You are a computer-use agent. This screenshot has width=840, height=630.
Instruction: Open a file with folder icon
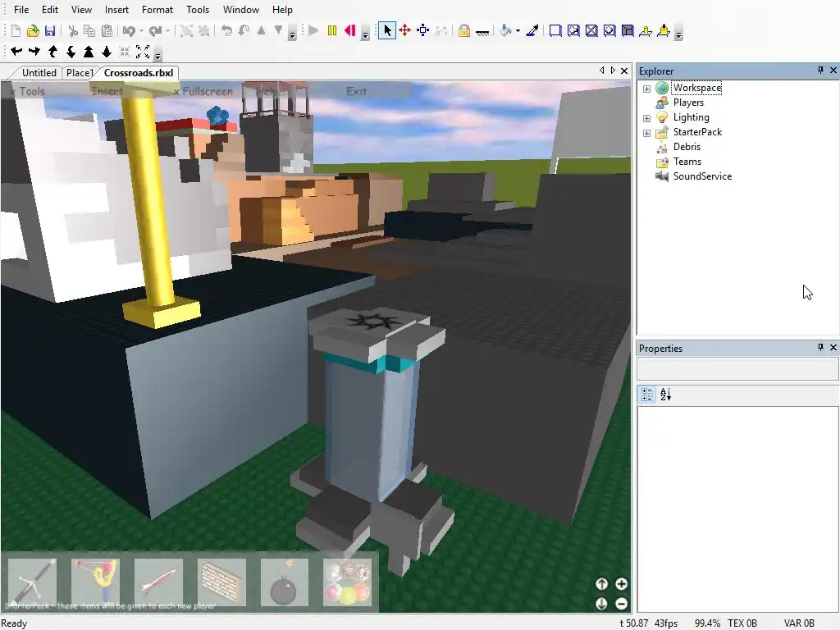(x=33, y=31)
